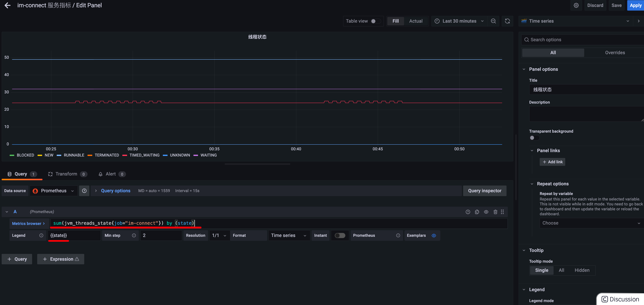Click the Query inspector button
This screenshot has height=305, width=644.
tap(484, 191)
